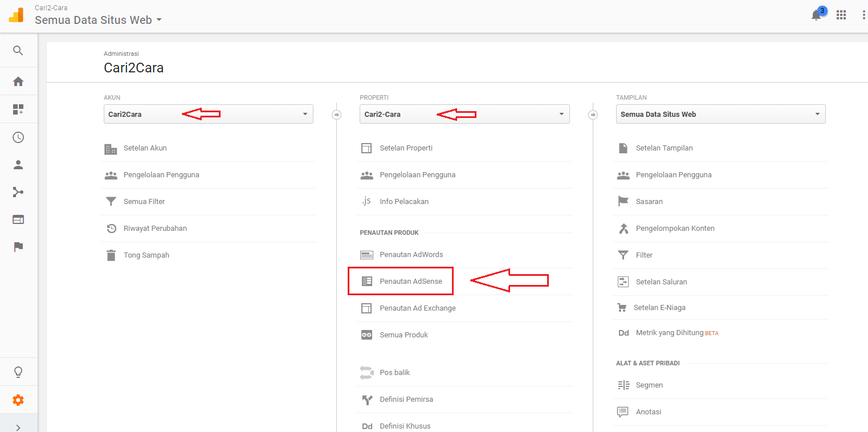Open the Google apps grid icon
The image size is (868, 432).
(x=841, y=15)
